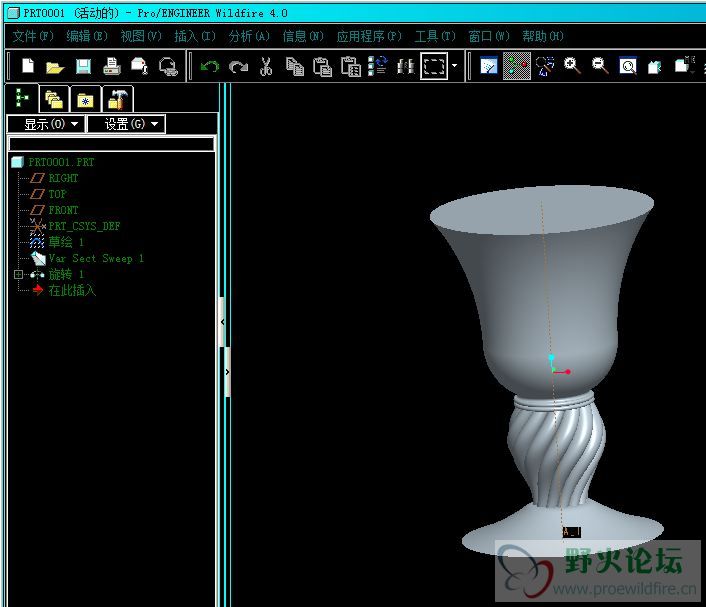Open the 帮助(H) menu
This screenshot has height=607, width=706.
(543, 36)
